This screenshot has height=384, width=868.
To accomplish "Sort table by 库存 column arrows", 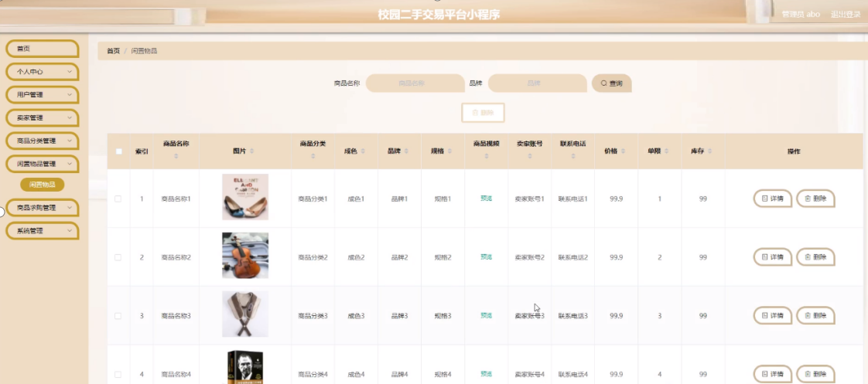I will click(709, 151).
